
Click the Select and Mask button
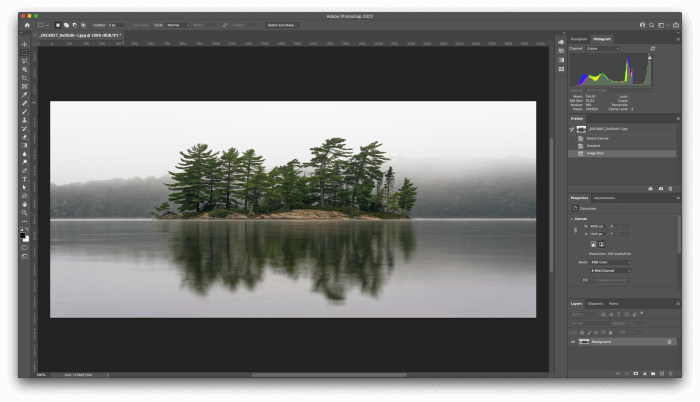[x=281, y=24]
